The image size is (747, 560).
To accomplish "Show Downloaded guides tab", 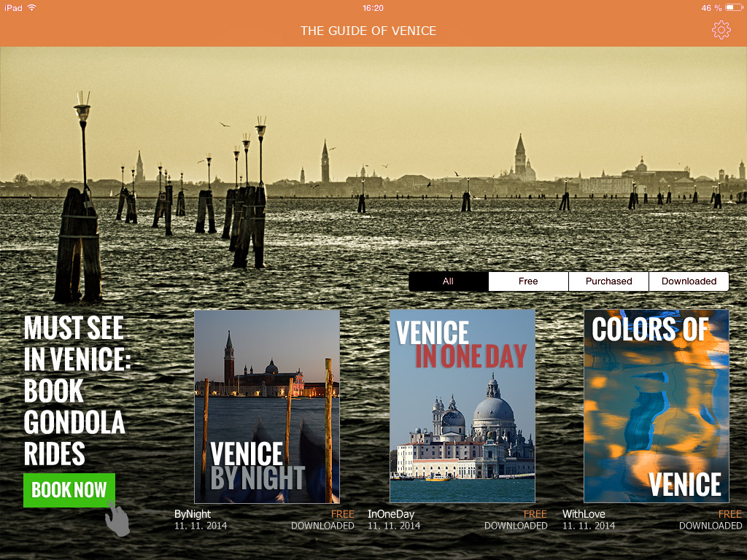I will point(689,281).
